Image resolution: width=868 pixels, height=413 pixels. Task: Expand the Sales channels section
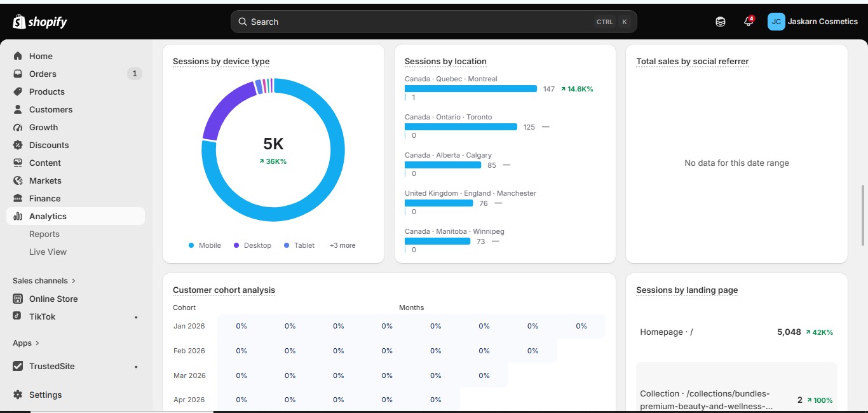[x=44, y=280]
